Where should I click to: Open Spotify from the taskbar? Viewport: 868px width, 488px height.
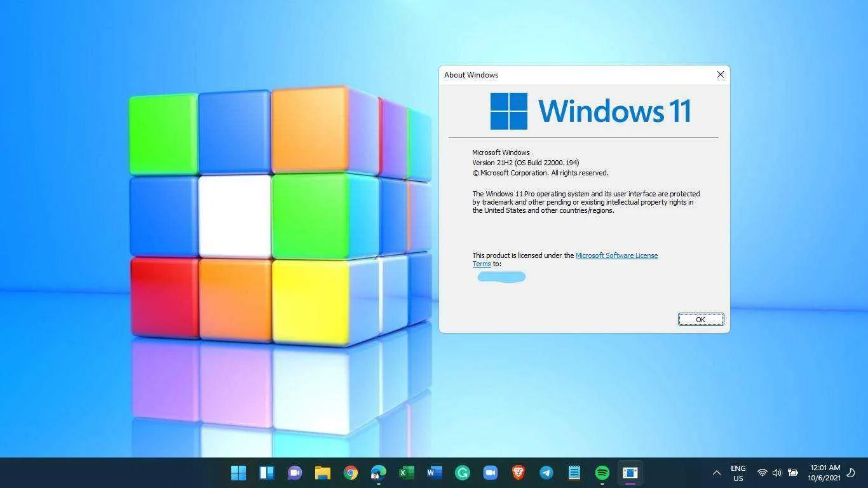(x=602, y=473)
